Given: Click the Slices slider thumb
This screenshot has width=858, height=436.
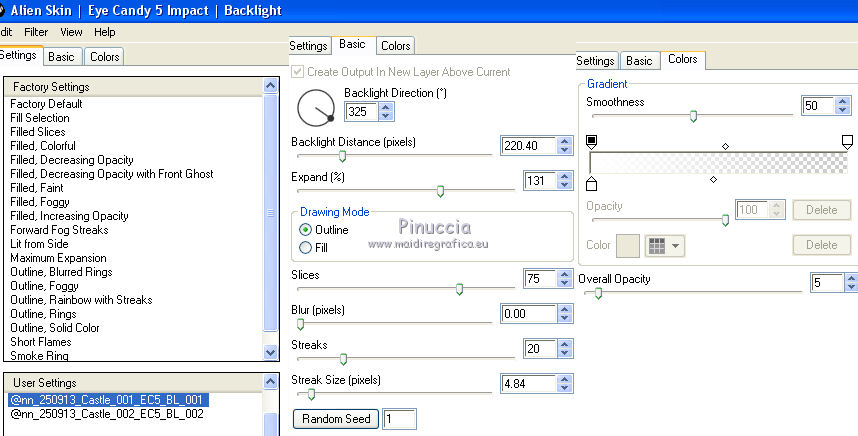Looking at the screenshot, I should (x=459, y=289).
